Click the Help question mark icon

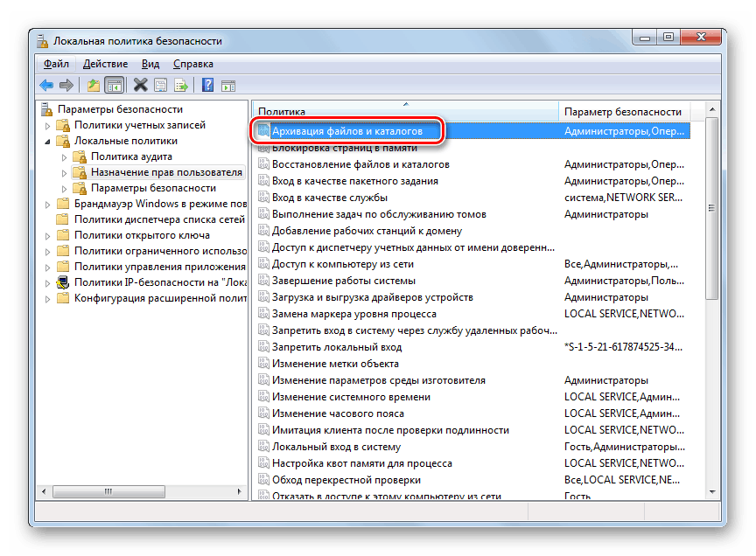(x=207, y=86)
